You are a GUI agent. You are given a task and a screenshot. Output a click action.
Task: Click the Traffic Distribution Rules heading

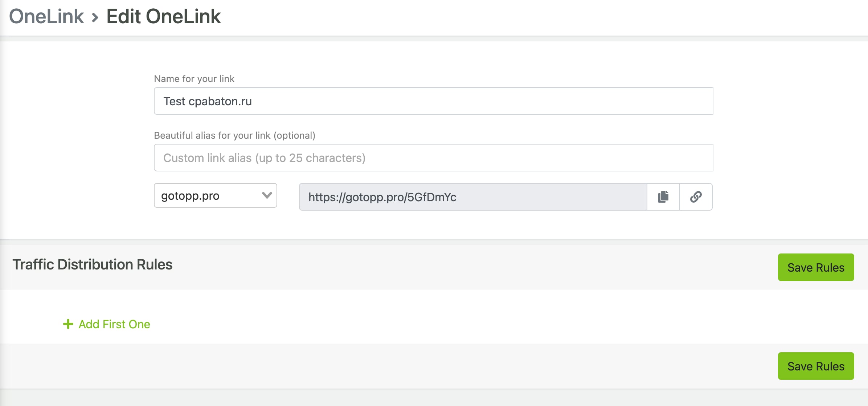coord(93,264)
